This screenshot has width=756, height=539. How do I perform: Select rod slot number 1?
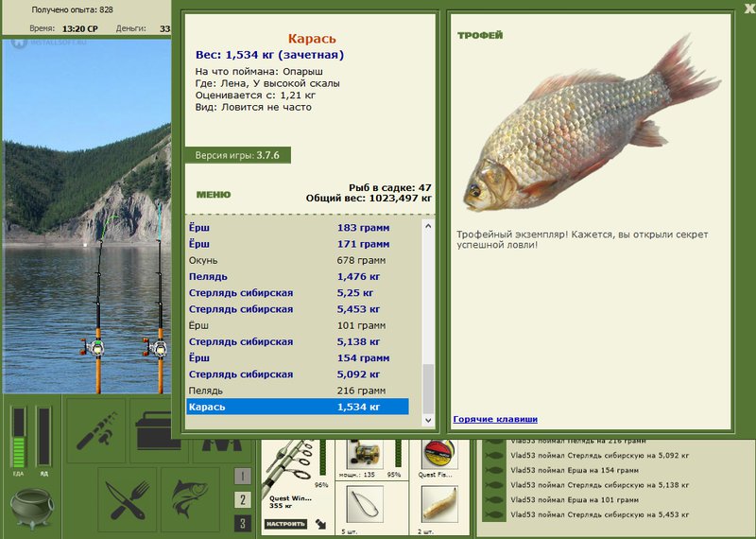[243, 477]
